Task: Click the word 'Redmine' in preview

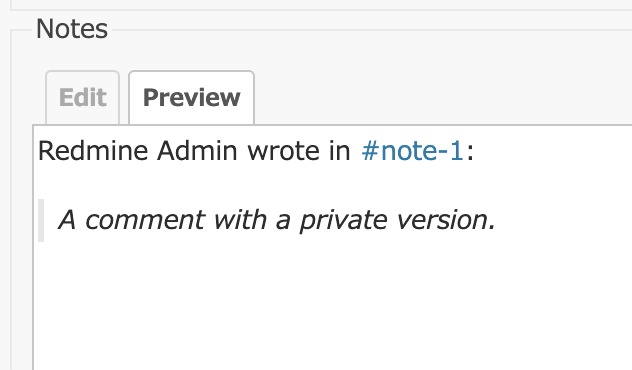Action: [x=93, y=151]
